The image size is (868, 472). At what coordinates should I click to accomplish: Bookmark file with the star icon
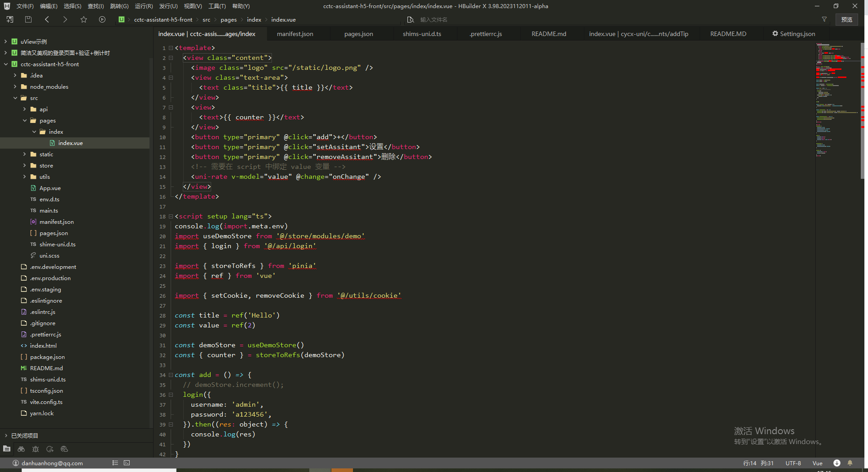[x=84, y=19]
